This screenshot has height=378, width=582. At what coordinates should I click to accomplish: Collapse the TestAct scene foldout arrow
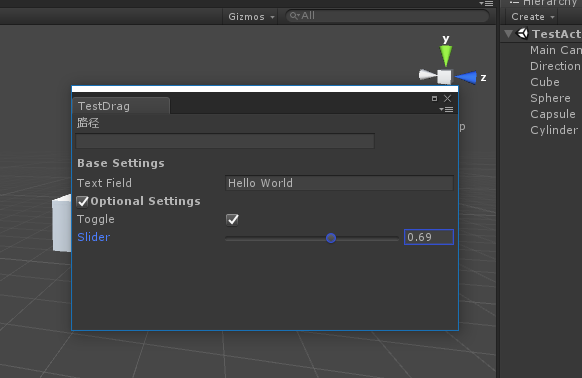coord(509,34)
